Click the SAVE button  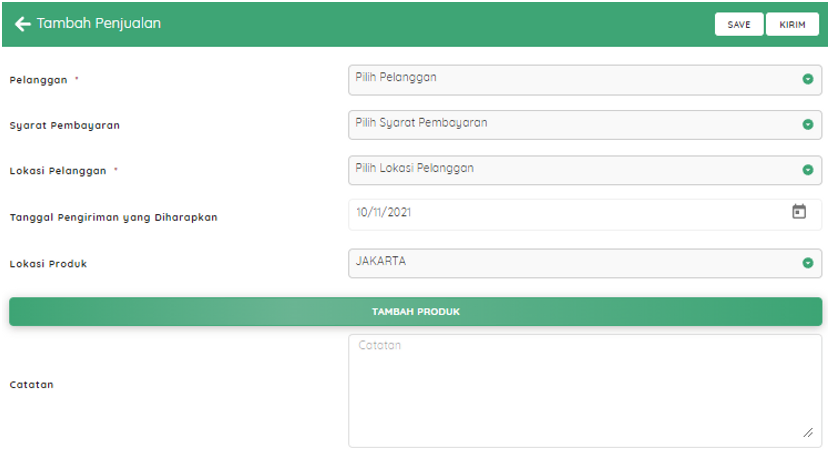coord(739,24)
